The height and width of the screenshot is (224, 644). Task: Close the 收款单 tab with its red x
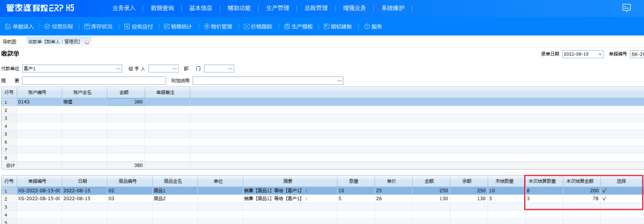(x=86, y=42)
